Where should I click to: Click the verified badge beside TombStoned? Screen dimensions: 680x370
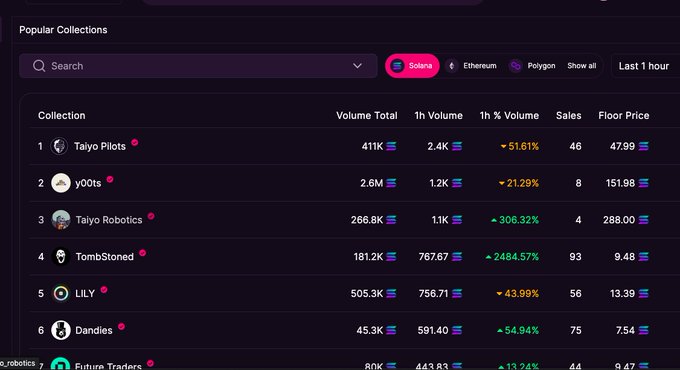click(x=143, y=253)
